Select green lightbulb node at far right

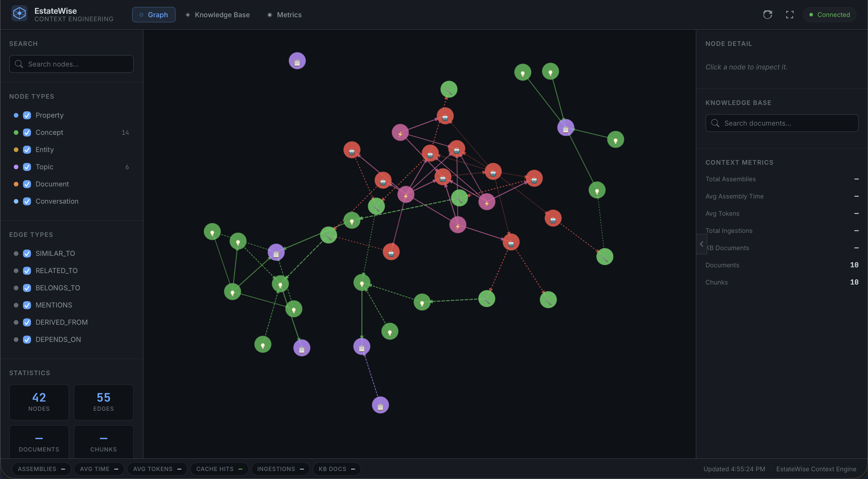click(x=616, y=139)
